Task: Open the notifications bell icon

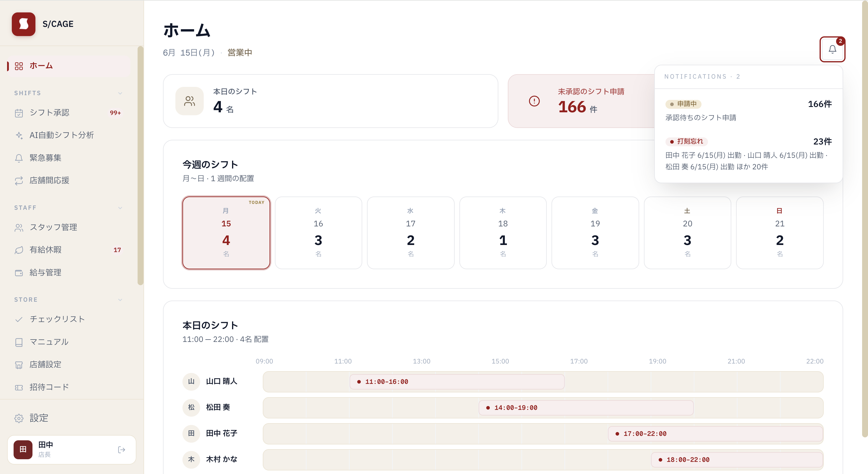Action: point(832,49)
